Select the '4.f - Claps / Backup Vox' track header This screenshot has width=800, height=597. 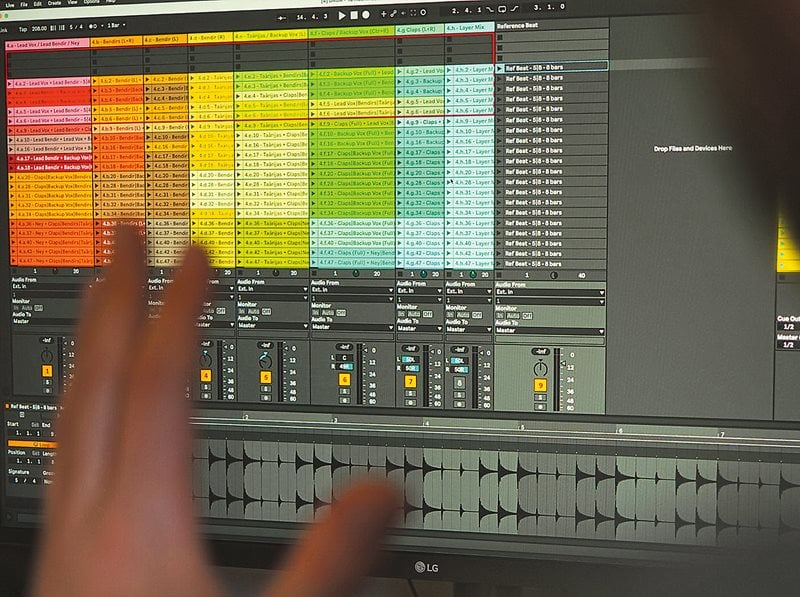[352, 32]
